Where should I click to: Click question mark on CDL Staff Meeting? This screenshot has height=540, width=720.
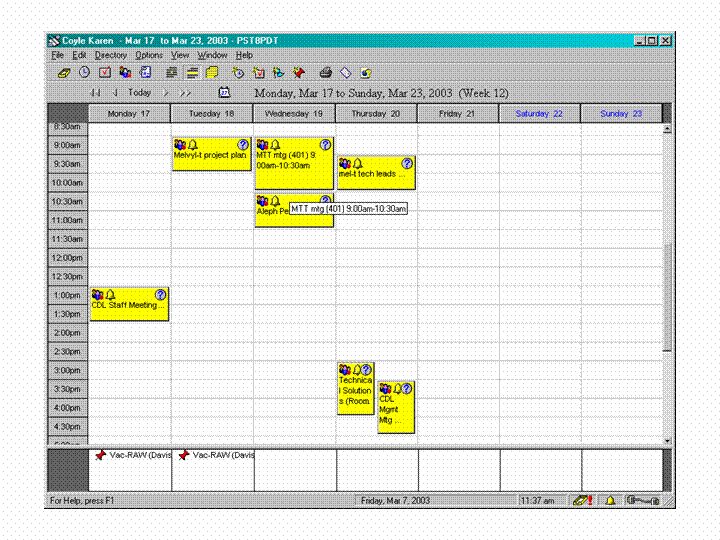pos(160,295)
